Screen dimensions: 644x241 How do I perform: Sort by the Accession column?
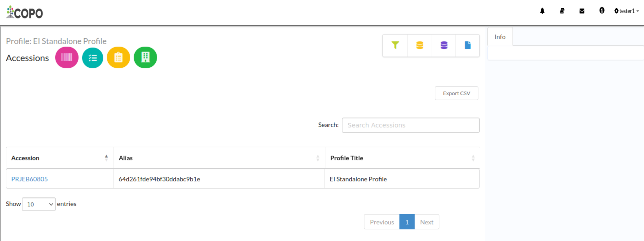(x=60, y=158)
